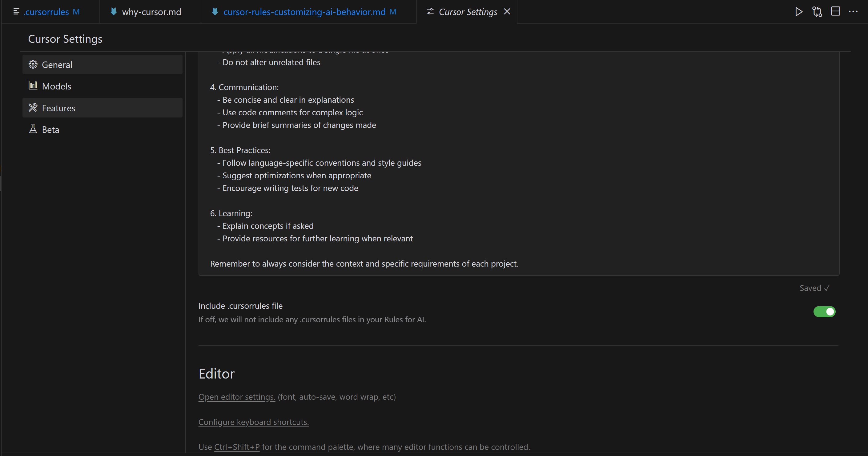Click in the Rules for AI text area
This screenshot has width=868, height=456.
tap(519, 164)
